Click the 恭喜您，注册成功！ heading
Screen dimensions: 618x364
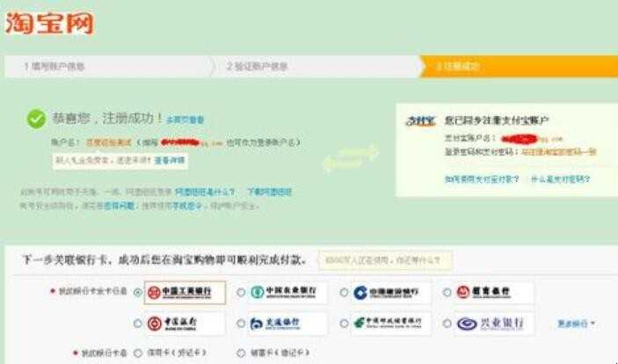[x=107, y=119]
